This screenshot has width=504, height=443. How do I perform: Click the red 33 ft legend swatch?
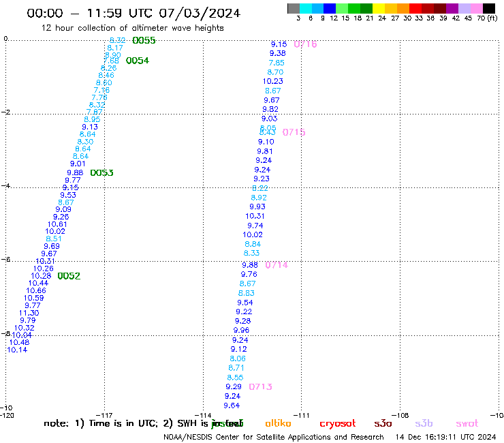pos(415,8)
